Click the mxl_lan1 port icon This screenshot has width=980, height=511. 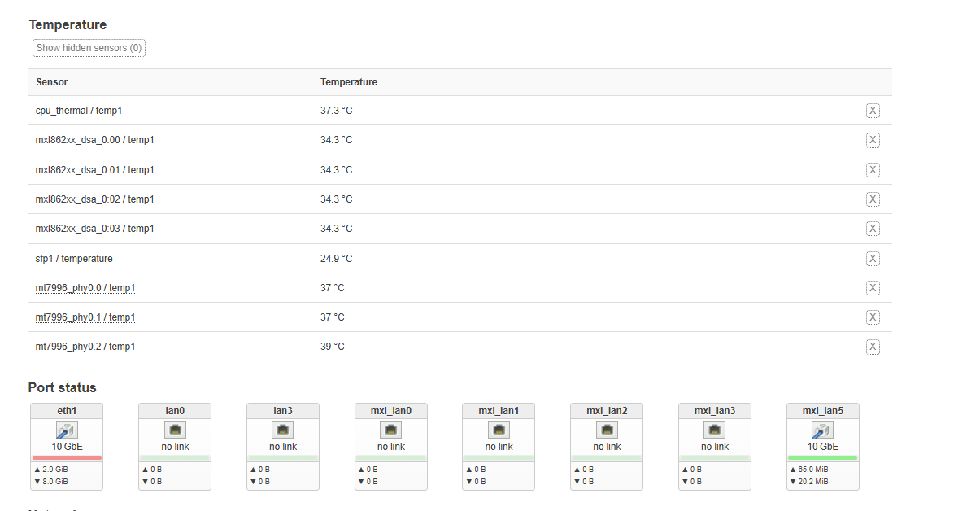pos(499,430)
